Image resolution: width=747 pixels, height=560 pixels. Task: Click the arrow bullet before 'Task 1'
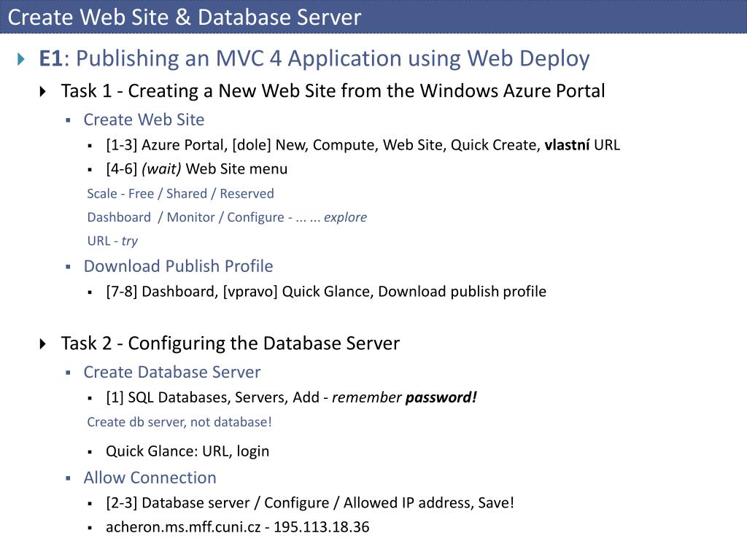click(43, 91)
